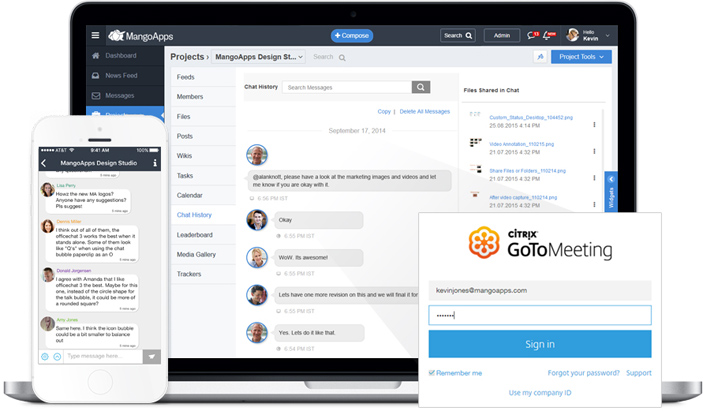Open options menu for Share Files or Folders file

coord(594,178)
